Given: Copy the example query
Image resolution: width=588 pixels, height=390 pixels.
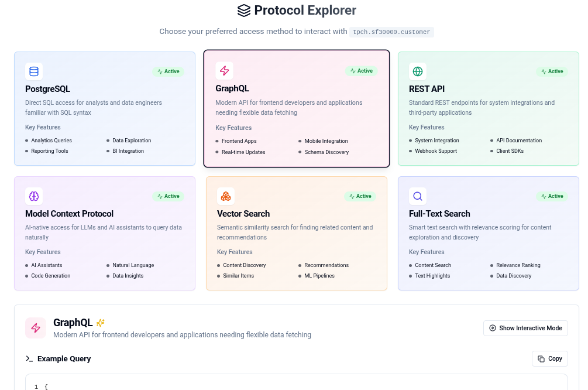Looking at the screenshot, I should click(x=549, y=359).
